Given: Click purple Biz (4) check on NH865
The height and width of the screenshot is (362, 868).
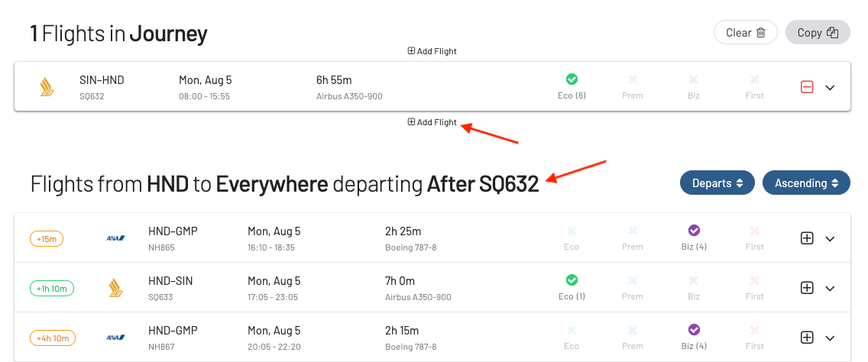Looking at the screenshot, I should click(x=694, y=231).
